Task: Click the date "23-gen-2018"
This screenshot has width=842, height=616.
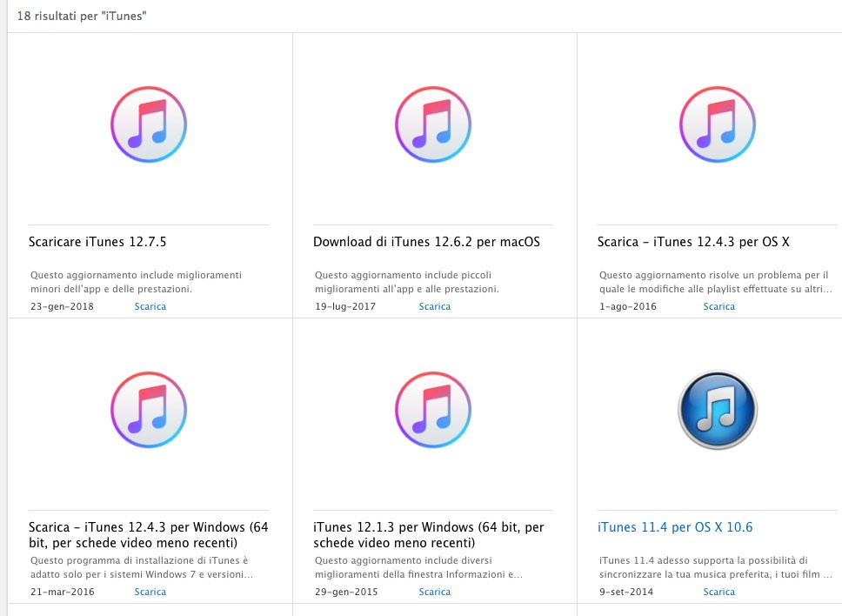Action: tap(62, 306)
